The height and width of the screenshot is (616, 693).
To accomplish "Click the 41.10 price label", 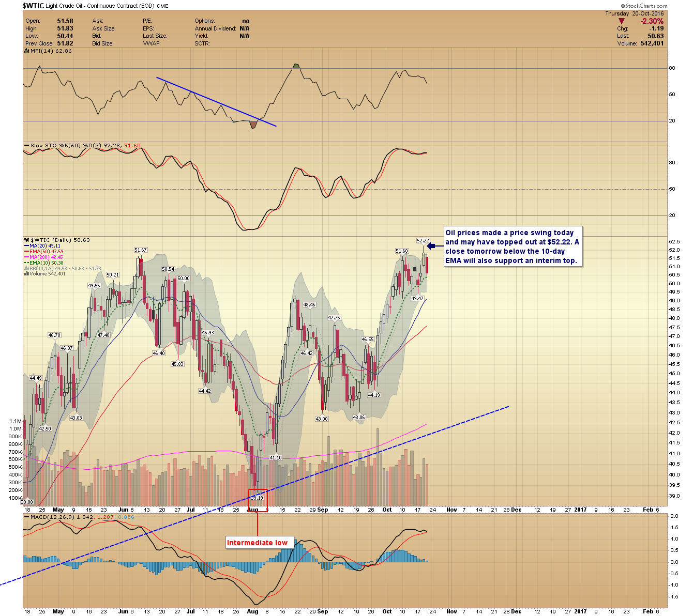I will tap(276, 458).
